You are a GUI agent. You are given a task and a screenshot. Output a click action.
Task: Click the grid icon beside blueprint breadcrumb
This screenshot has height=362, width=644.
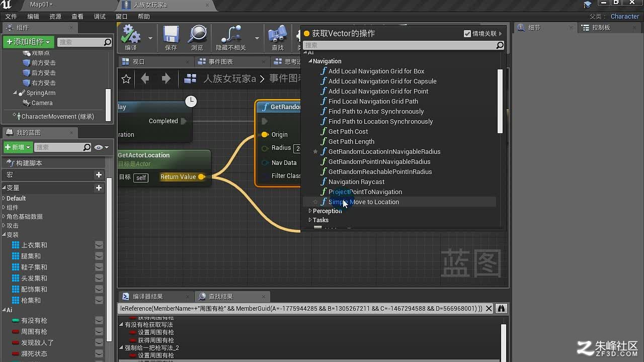190,78
